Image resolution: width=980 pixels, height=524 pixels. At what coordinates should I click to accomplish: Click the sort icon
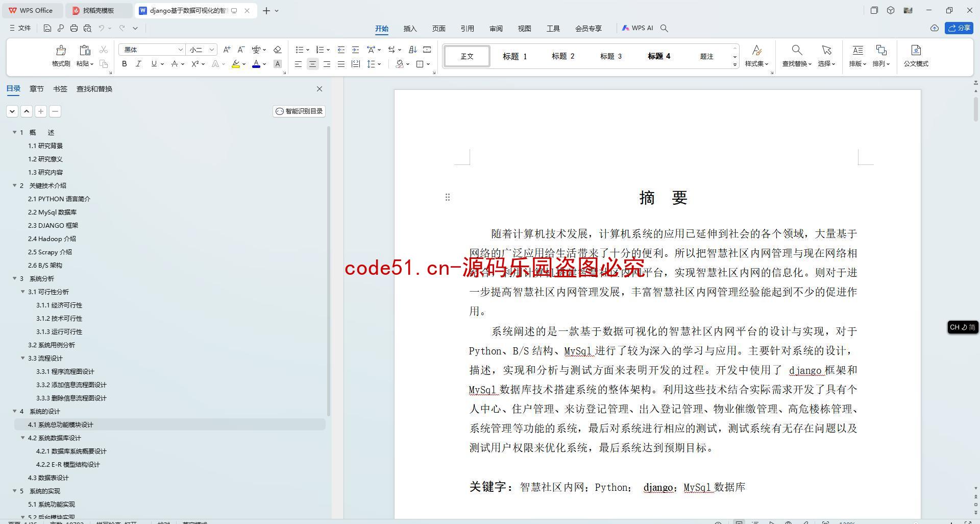pos(413,50)
